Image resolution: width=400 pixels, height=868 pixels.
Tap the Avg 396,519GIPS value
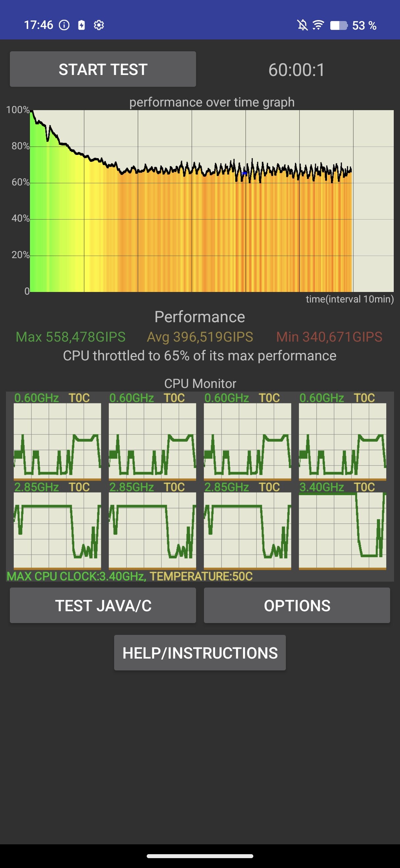[x=200, y=337]
